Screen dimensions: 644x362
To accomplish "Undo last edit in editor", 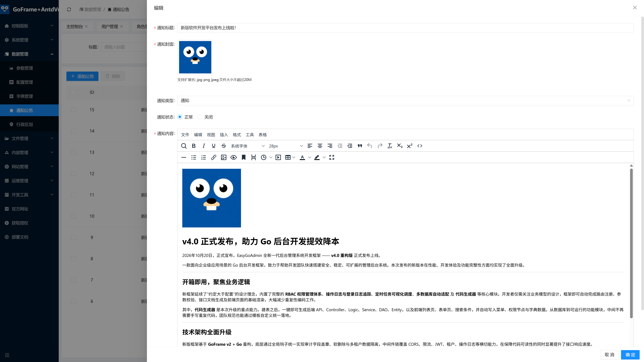I will [x=369, y=146].
